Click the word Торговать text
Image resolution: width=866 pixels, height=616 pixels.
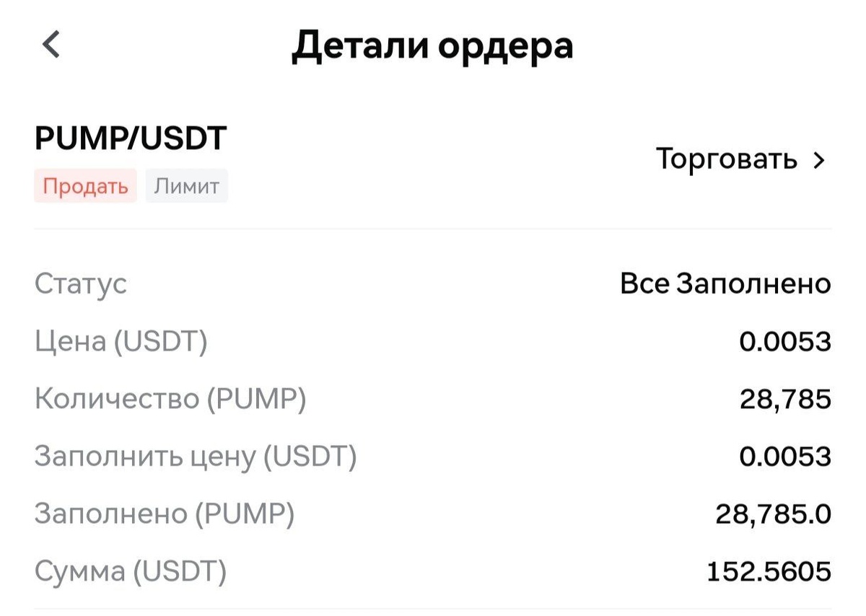pos(727,159)
